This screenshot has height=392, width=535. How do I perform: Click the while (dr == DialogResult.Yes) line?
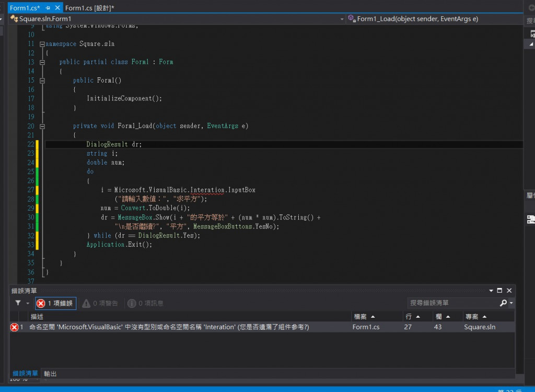coord(144,236)
